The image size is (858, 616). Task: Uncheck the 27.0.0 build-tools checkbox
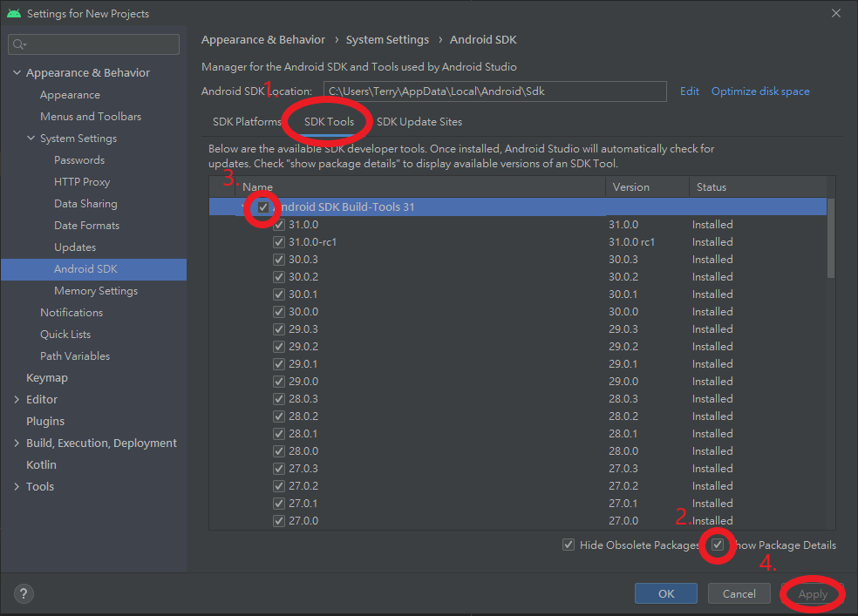(279, 521)
